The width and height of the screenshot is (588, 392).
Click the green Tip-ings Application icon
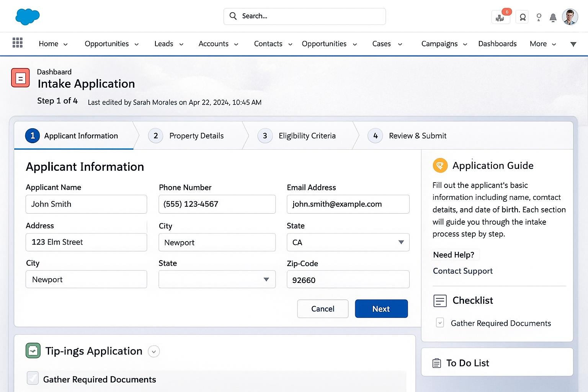[33, 351]
